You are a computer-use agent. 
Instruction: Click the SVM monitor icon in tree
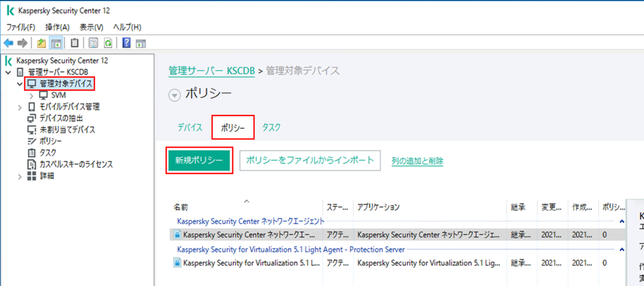[x=43, y=95]
